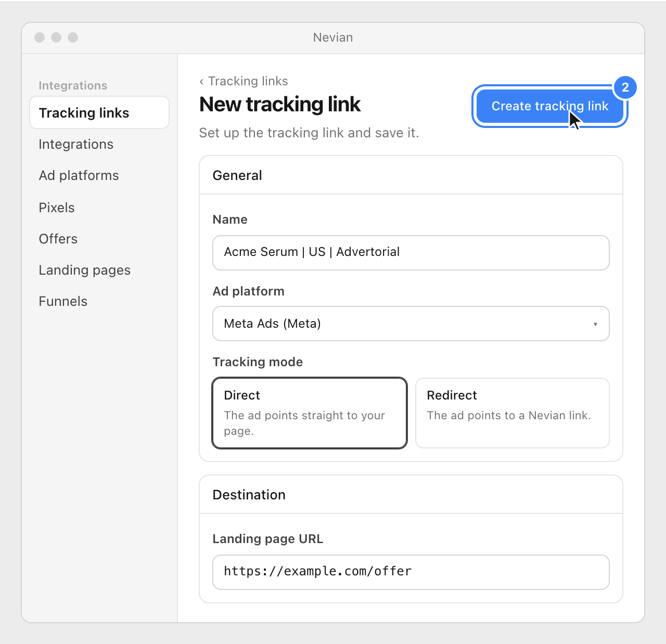
Task: Open Ad platforms in the sidebar
Action: coord(79,175)
